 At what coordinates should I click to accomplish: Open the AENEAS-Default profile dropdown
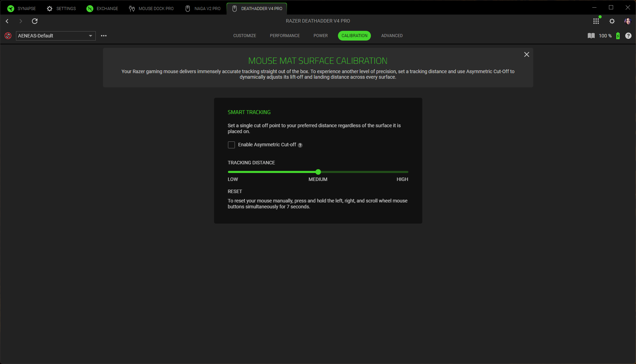click(56, 36)
